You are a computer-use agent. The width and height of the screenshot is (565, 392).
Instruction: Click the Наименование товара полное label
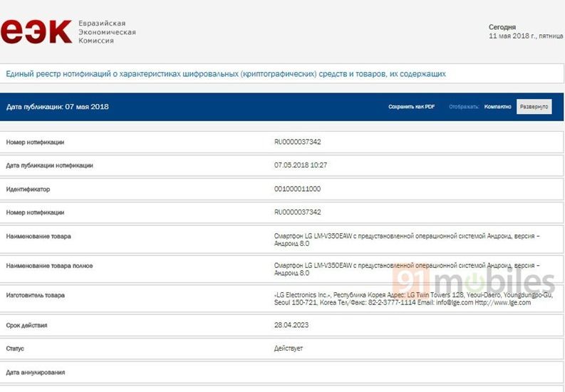click(x=49, y=266)
